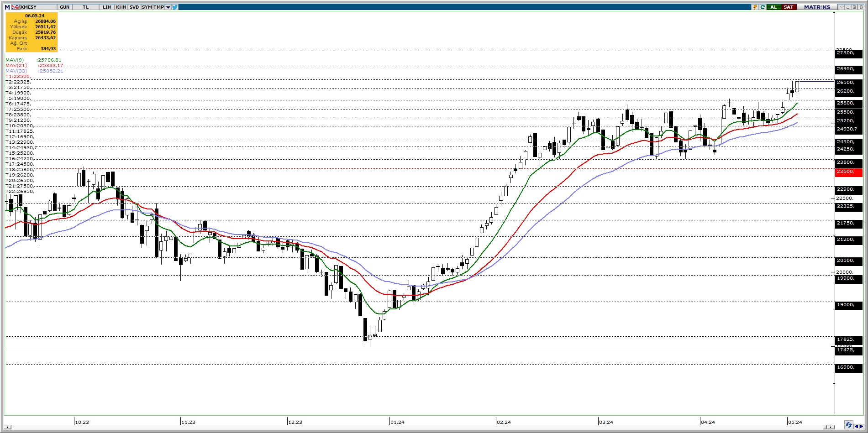Click the blue sync arrows icon
This screenshot has height=433, width=868.
848,425
